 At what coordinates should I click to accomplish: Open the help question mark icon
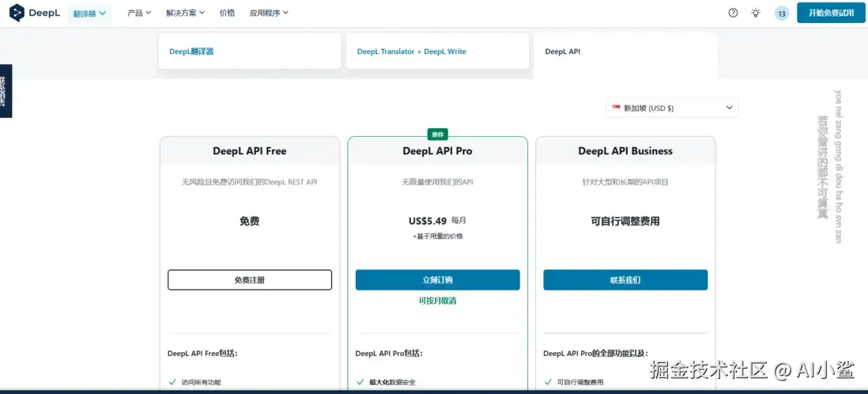(733, 13)
